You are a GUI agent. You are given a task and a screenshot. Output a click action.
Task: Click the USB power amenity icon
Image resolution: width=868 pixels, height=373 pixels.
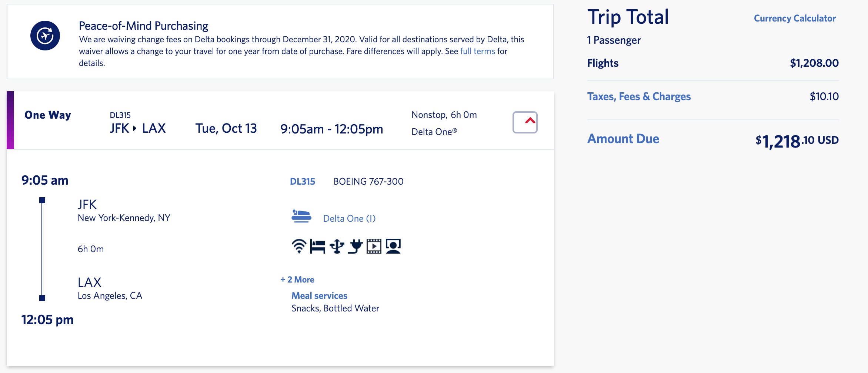click(x=337, y=246)
